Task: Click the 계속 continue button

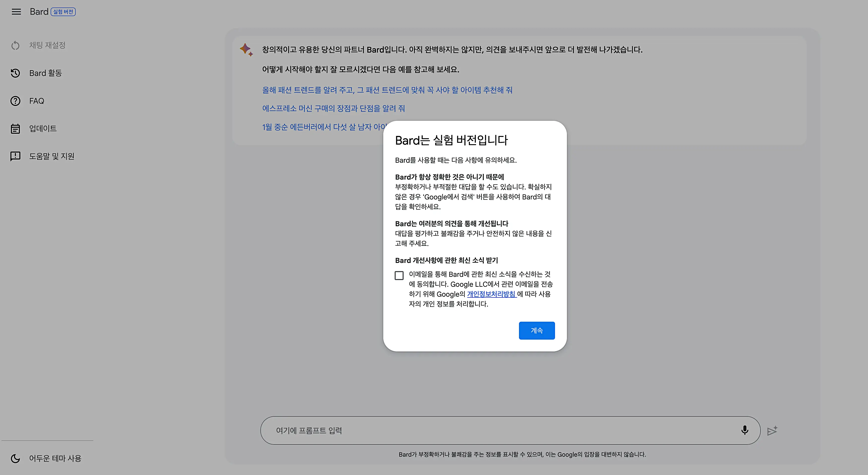Action: point(537,331)
